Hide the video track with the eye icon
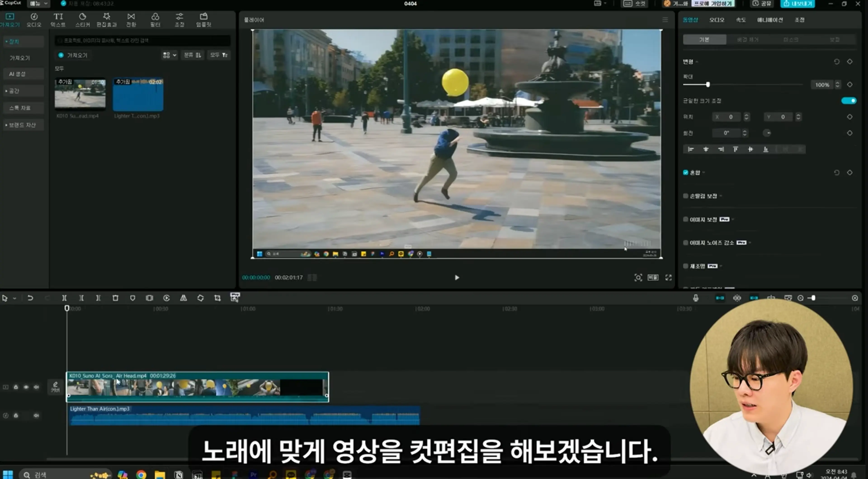 coord(26,387)
